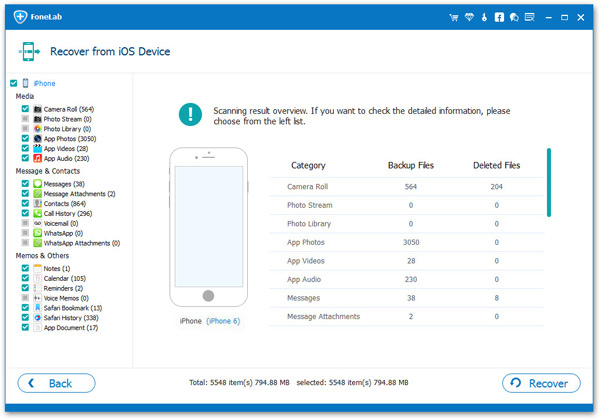The image size is (600, 419).
Task: Uncheck the Contacts checkbox
Action: [25, 203]
